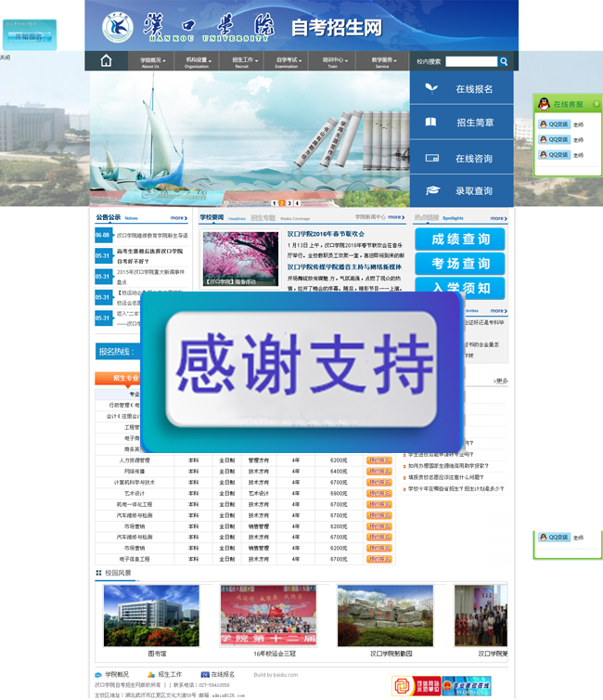Image resolution: width=603 pixels, height=700 pixels.
Task: Click 预约报名 for 计算机科学与技术
Action: coord(378,482)
